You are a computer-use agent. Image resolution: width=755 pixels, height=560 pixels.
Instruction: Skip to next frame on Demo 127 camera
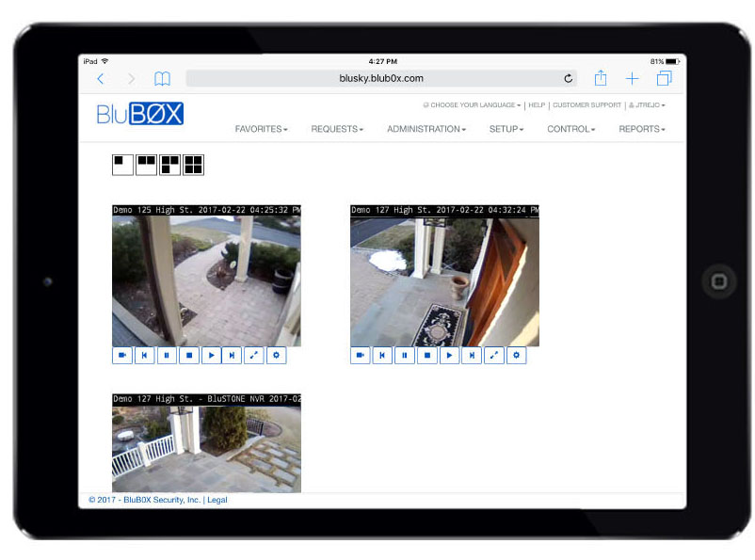473,355
